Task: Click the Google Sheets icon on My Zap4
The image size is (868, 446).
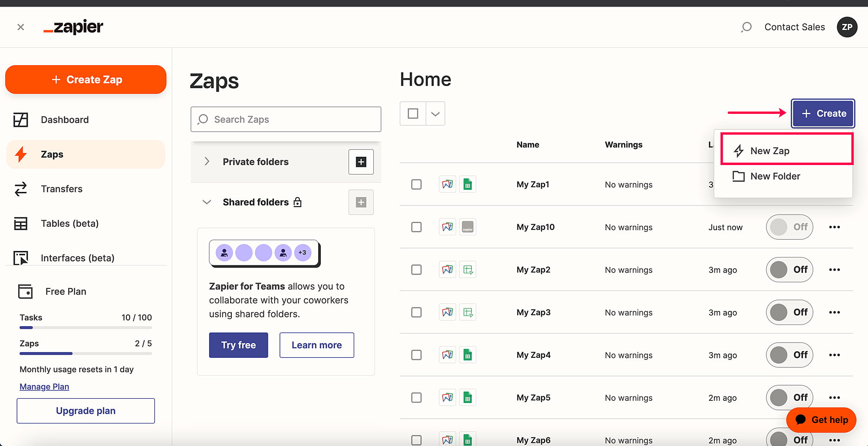Action: [x=467, y=355]
